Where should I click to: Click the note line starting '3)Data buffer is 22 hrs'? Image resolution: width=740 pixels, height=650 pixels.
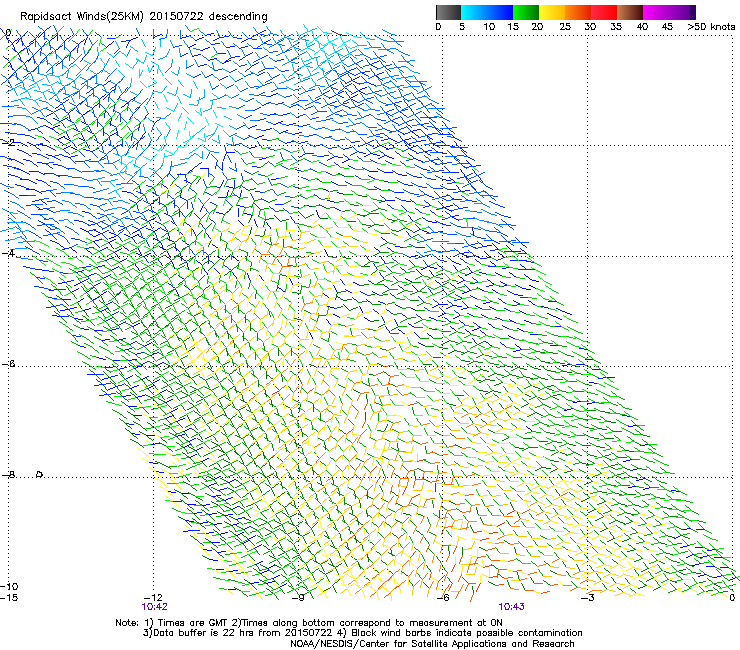tap(362, 633)
